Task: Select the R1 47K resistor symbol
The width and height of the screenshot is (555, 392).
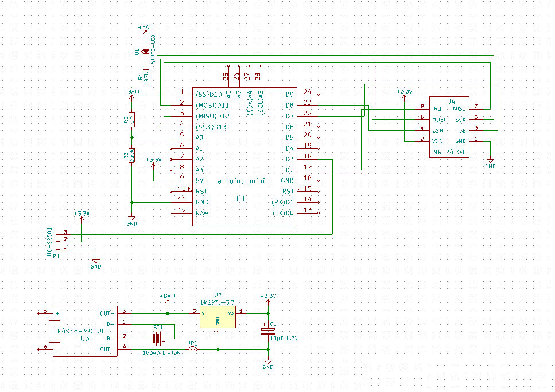Action: [x=146, y=76]
